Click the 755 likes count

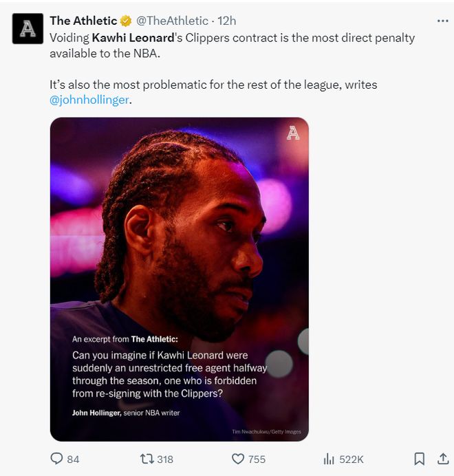(x=257, y=459)
